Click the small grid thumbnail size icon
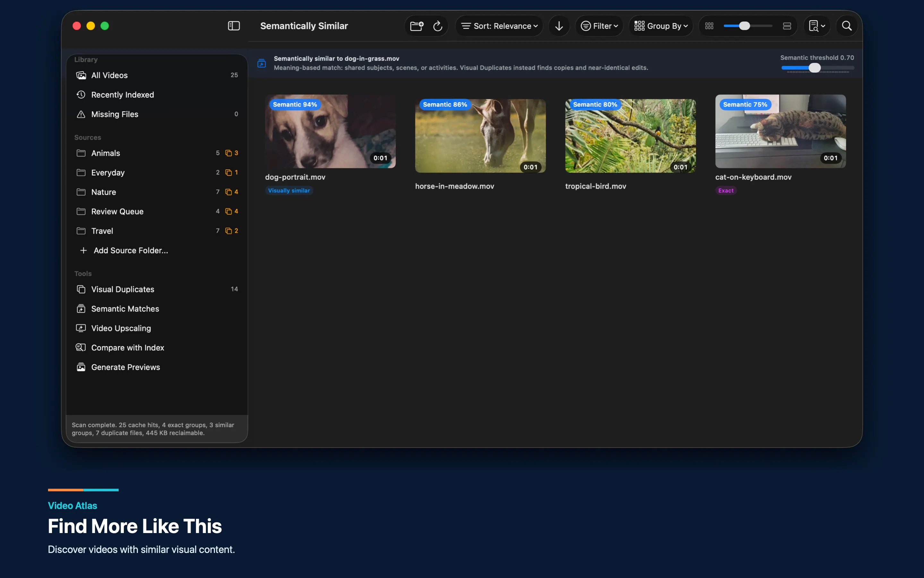Viewport: 924px width, 578px height. (x=709, y=26)
